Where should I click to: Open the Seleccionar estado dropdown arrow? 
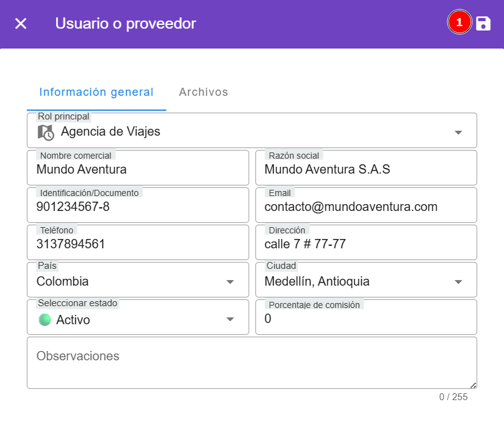[x=230, y=320]
